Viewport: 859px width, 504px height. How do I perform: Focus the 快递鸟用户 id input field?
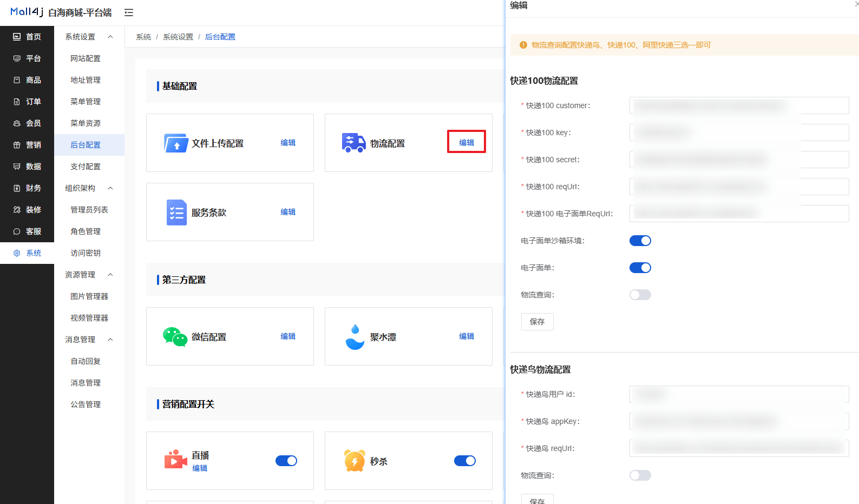coord(739,394)
